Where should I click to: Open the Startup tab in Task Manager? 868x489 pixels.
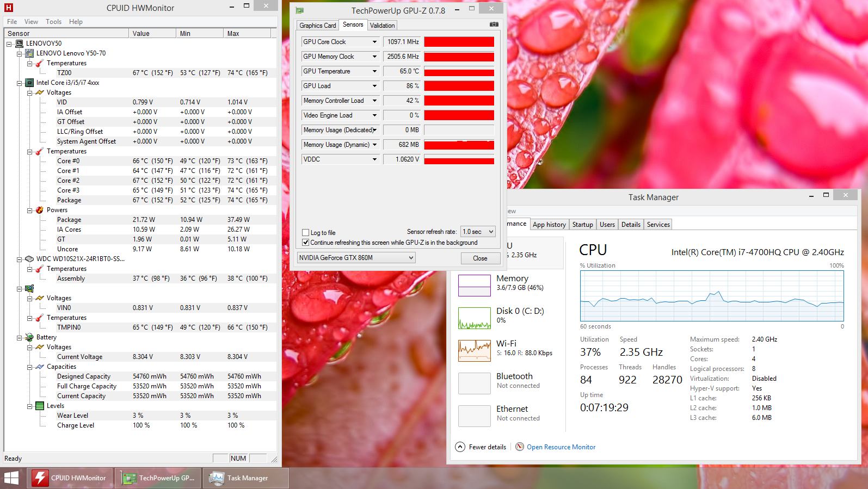(x=582, y=225)
